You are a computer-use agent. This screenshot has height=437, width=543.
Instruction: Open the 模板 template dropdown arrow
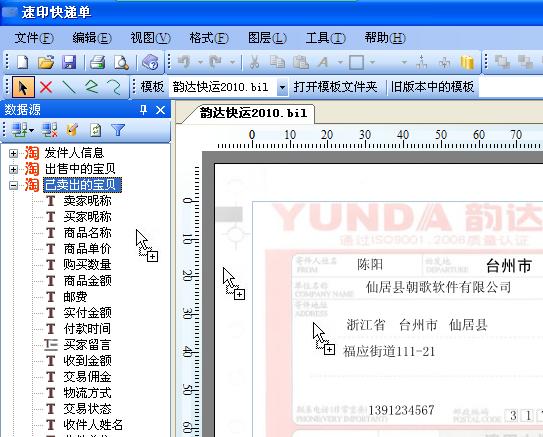pyautogui.click(x=283, y=87)
